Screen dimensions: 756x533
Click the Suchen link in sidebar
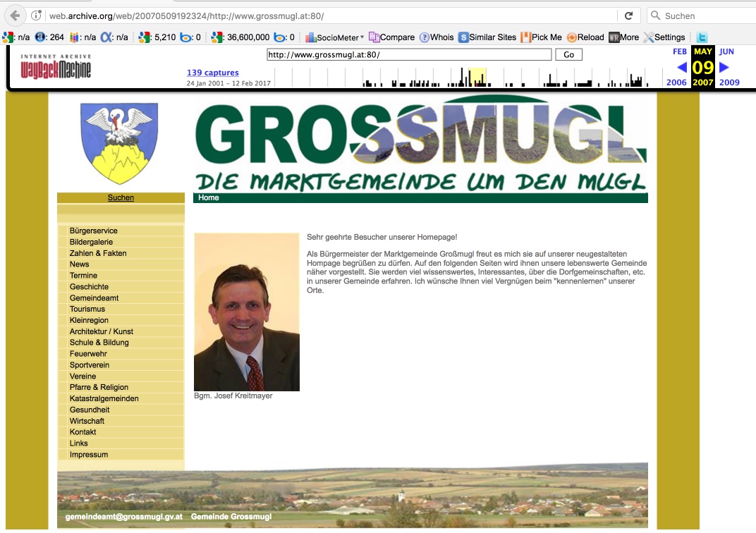pyautogui.click(x=121, y=197)
